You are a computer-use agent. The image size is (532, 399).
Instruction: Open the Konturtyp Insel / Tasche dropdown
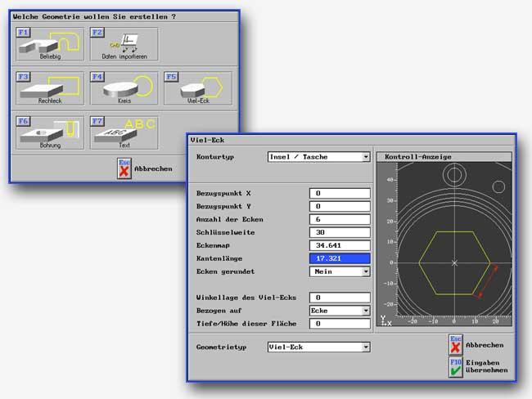click(x=366, y=157)
